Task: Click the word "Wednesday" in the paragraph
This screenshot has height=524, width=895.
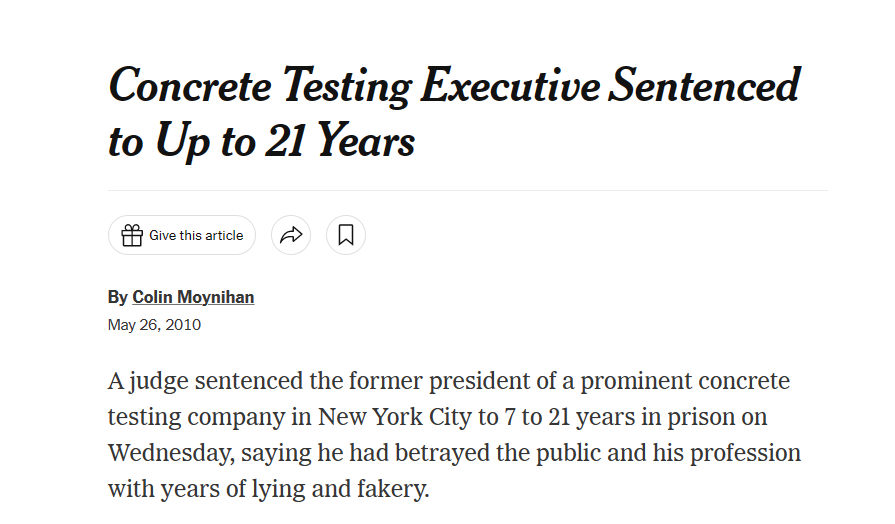Action: tap(170, 453)
